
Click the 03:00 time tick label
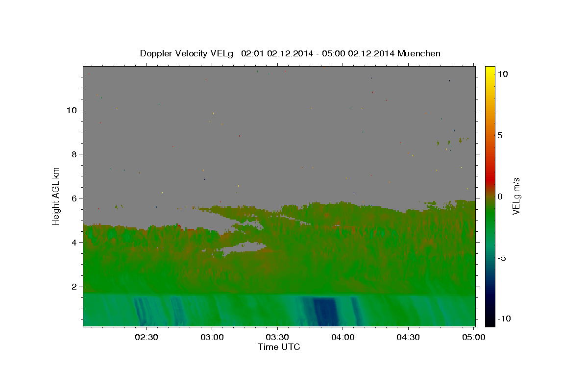(x=212, y=338)
